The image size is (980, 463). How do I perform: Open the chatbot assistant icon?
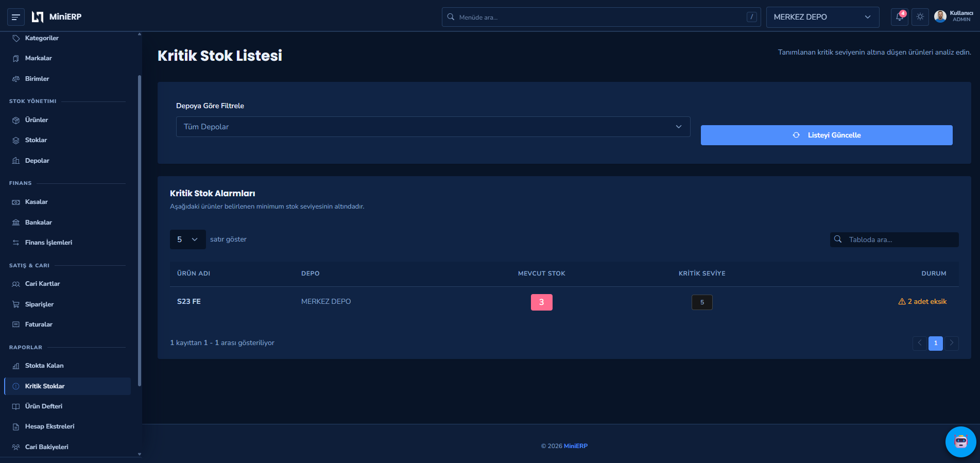[961, 442]
